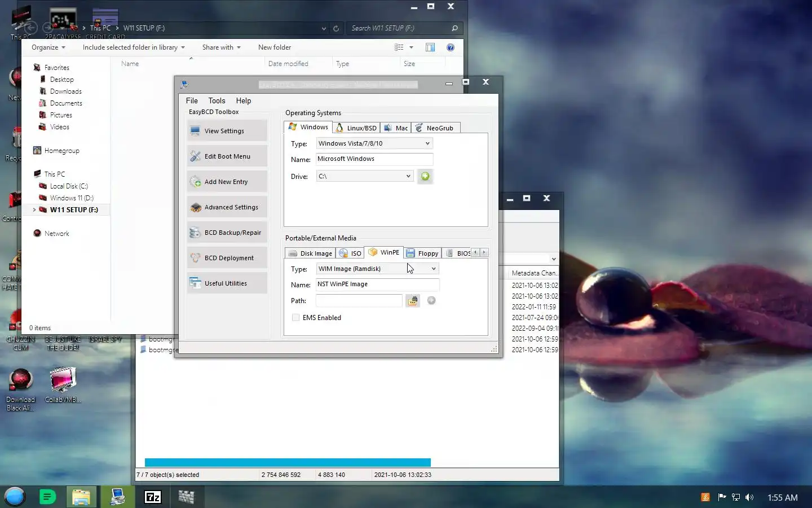The width and height of the screenshot is (812, 508).
Task: Click New folder in Explorer toolbar
Action: (275, 47)
